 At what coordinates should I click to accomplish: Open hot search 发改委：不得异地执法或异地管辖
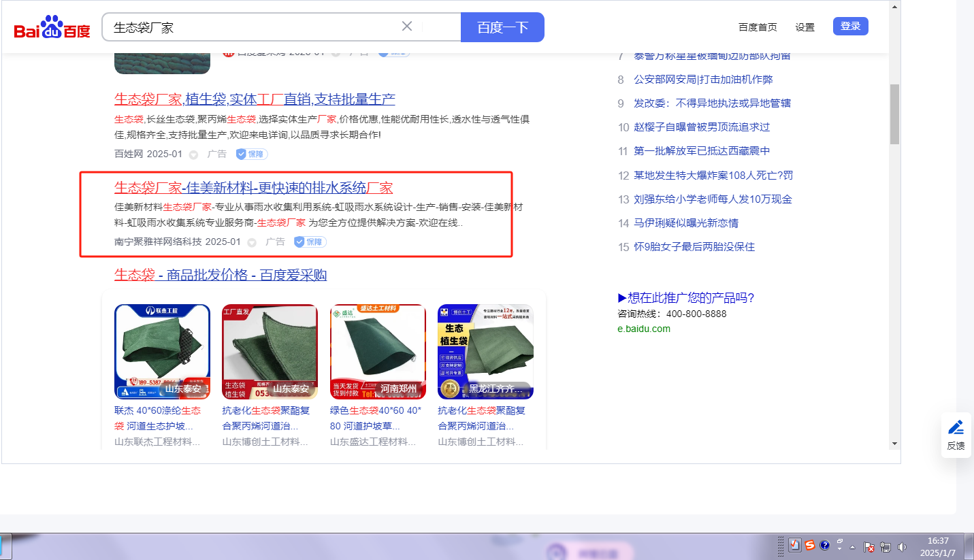point(712,103)
